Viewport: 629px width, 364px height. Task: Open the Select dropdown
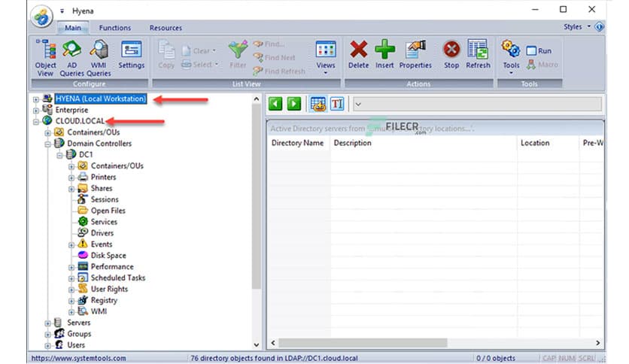tap(200, 64)
